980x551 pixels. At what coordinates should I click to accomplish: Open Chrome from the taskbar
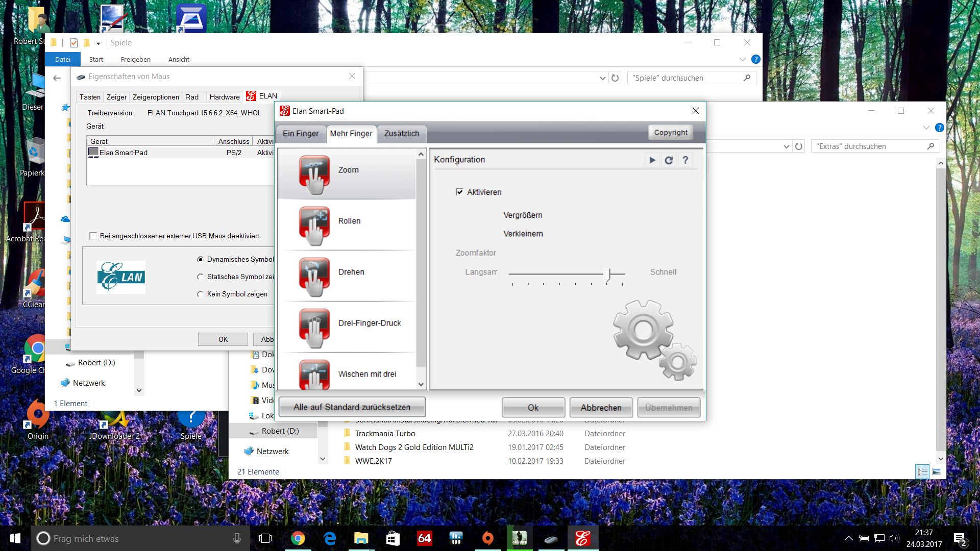pos(298,538)
